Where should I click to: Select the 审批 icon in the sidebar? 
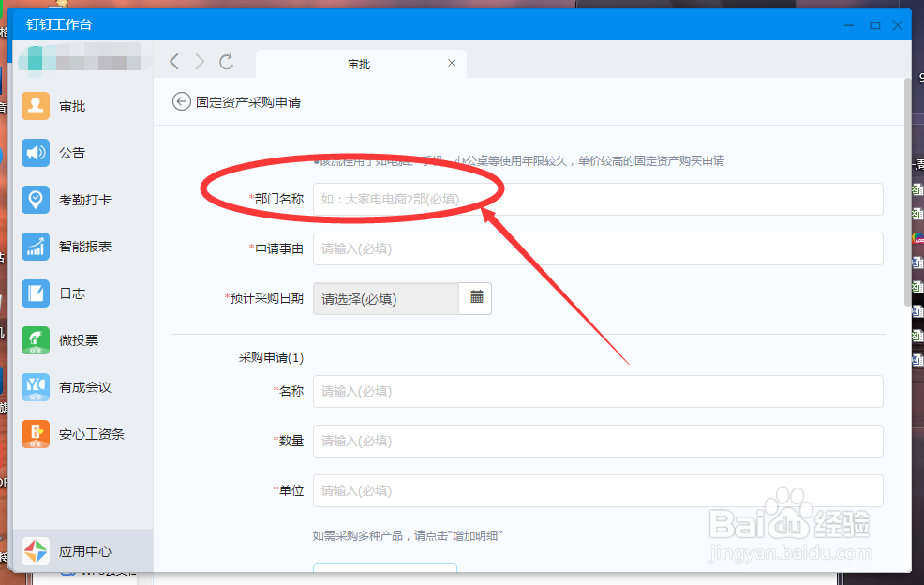[x=36, y=106]
